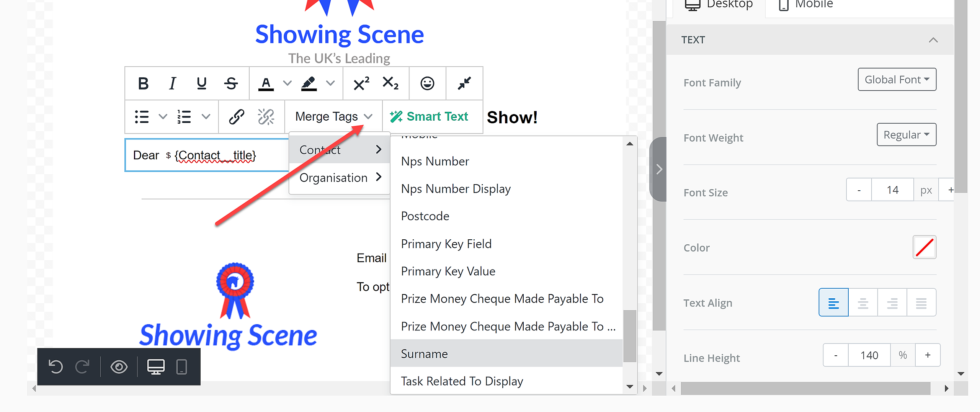Apply italic formatting
980x412 pixels.
(173, 83)
